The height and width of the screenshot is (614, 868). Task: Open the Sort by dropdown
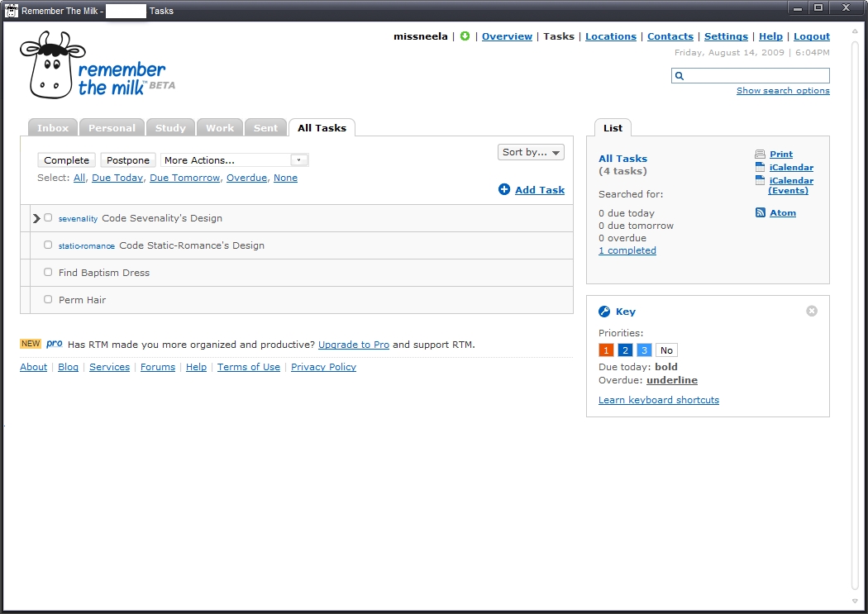point(531,152)
